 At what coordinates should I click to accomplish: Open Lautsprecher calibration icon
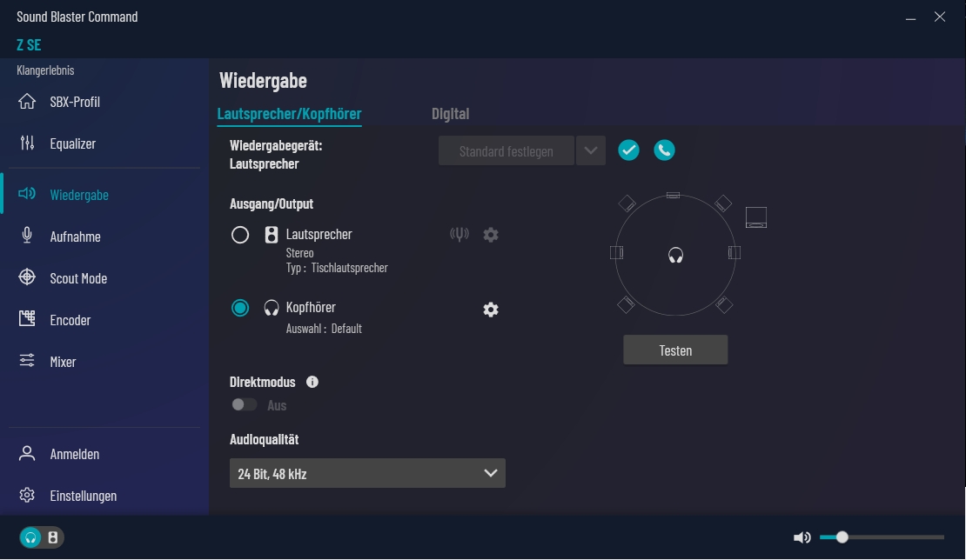coord(459,235)
